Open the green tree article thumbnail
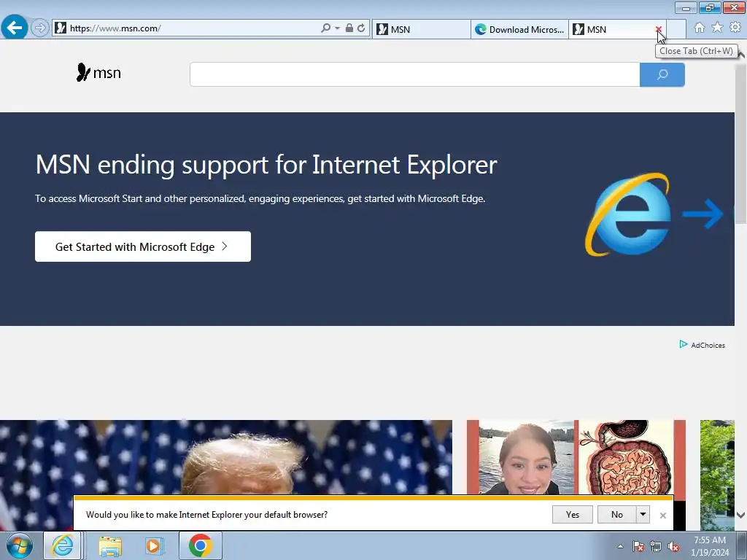 (717, 475)
